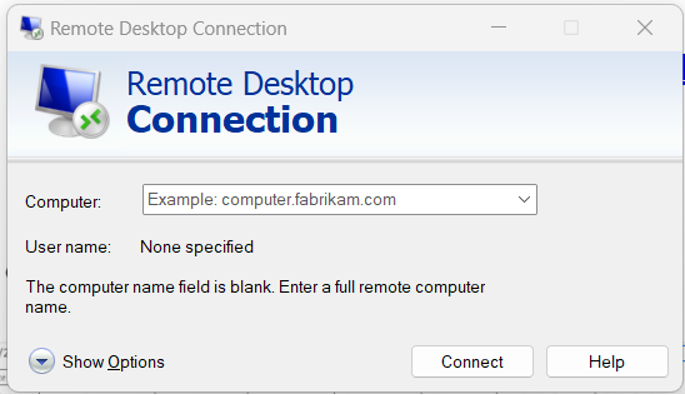
Task: Expand options via Show Options label
Action: 114,362
